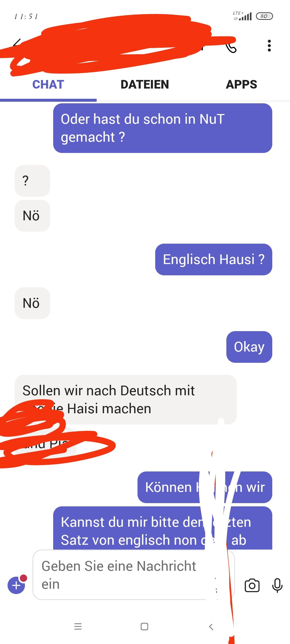
Task: Tap the Android back navigation button
Action: pyautogui.click(x=211, y=627)
